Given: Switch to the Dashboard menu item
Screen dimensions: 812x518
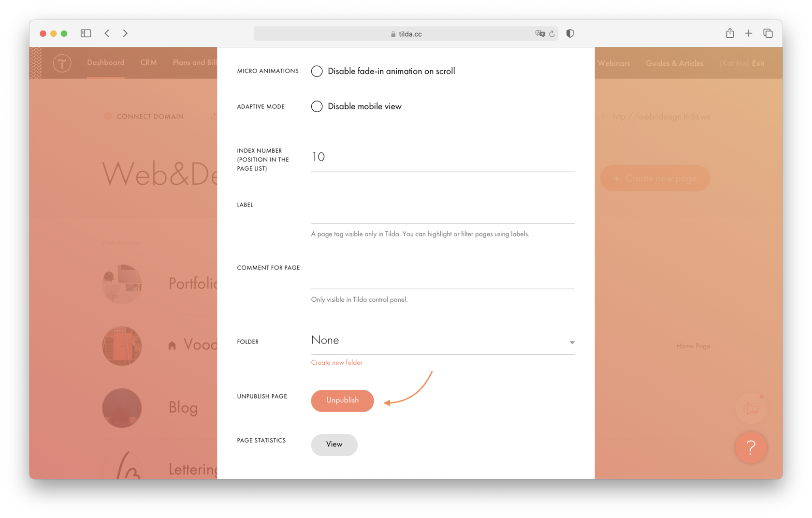Looking at the screenshot, I should [x=105, y=62].
